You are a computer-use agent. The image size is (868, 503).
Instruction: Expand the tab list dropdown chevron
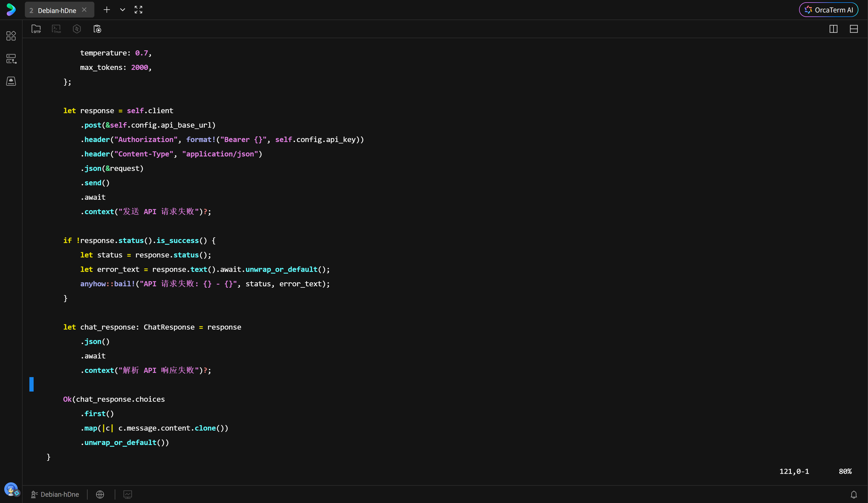click(x=122, y=10)
